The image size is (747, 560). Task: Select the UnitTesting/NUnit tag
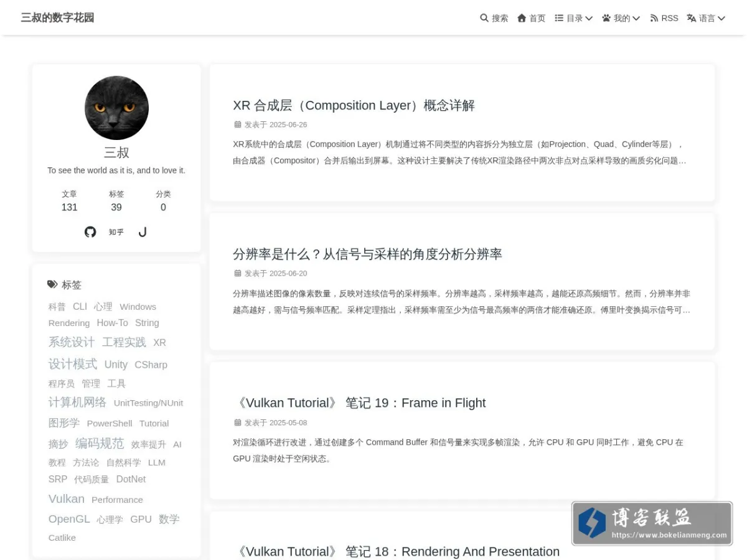pyautogui.click(x=148, y=403)
